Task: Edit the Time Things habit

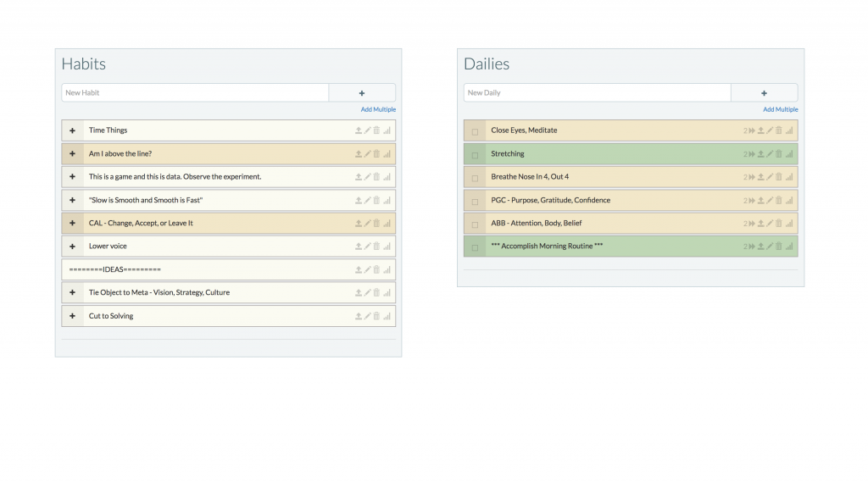Action: pyautogui.click(x=367, y=130)
